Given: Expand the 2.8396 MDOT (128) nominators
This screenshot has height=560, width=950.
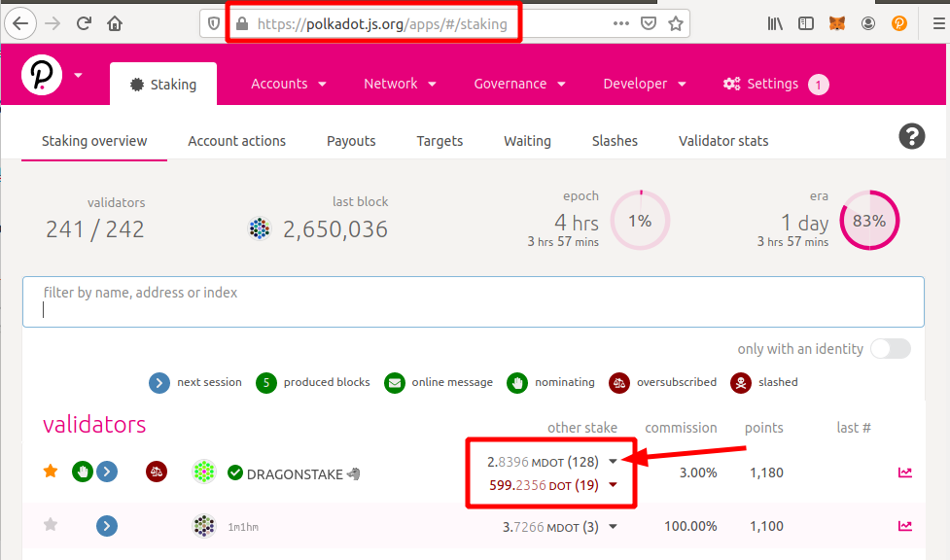Looking at the screenshot, I should point(613,462).
